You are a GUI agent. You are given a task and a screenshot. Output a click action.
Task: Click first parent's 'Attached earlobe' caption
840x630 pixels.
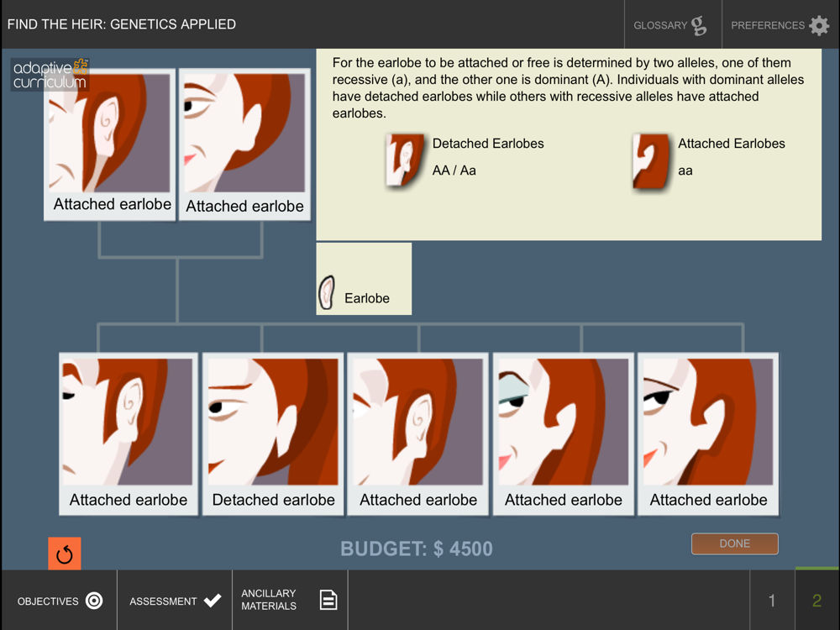pos(112,204)
